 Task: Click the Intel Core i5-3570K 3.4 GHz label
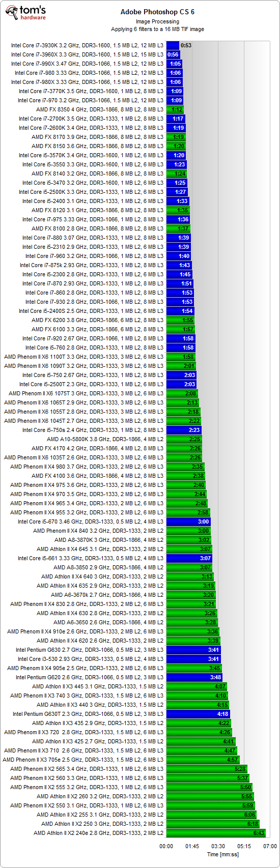tap(91, 155)
